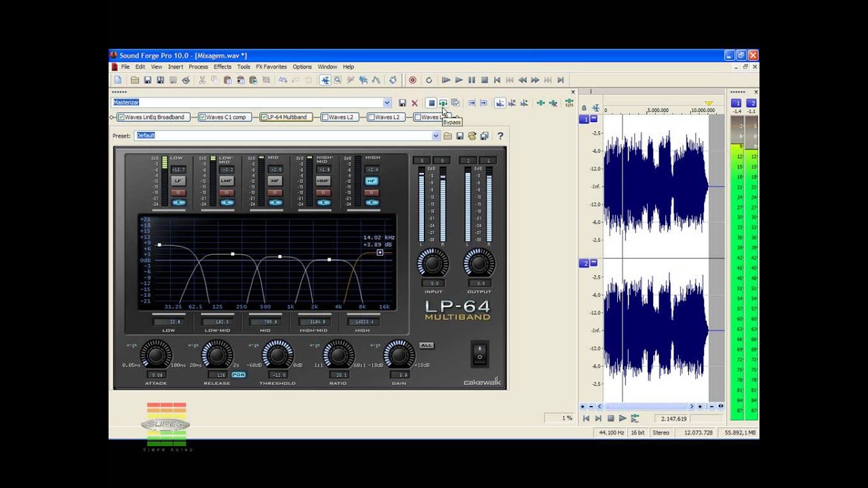Open the FX Favorites menu
The width and height of the screenshot is (868, 488).
[x=271, y=67]
